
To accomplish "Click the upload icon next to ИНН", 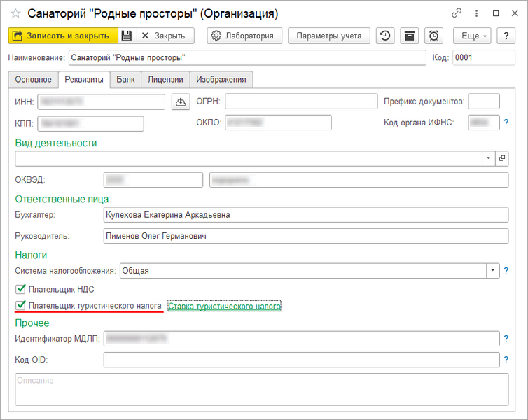I will 180,102.
